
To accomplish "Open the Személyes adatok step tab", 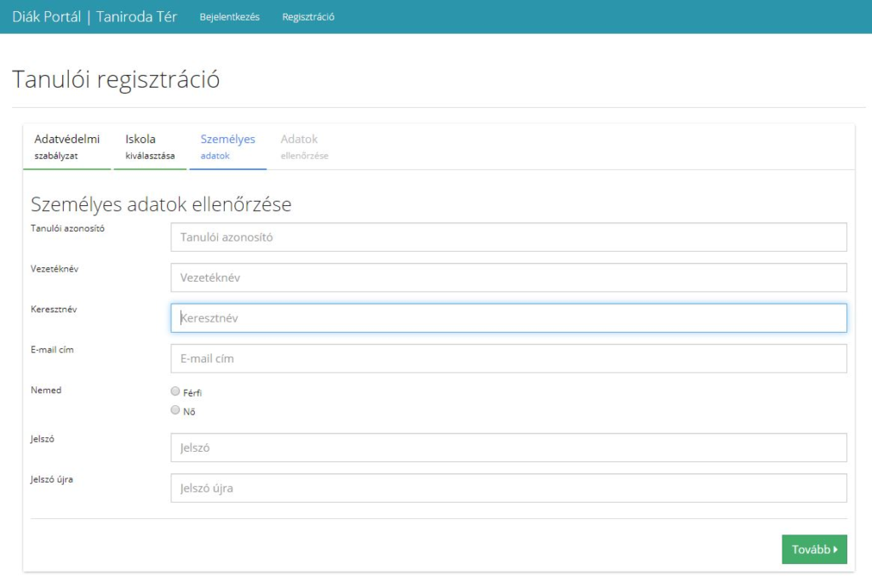I will click(227, 146).
